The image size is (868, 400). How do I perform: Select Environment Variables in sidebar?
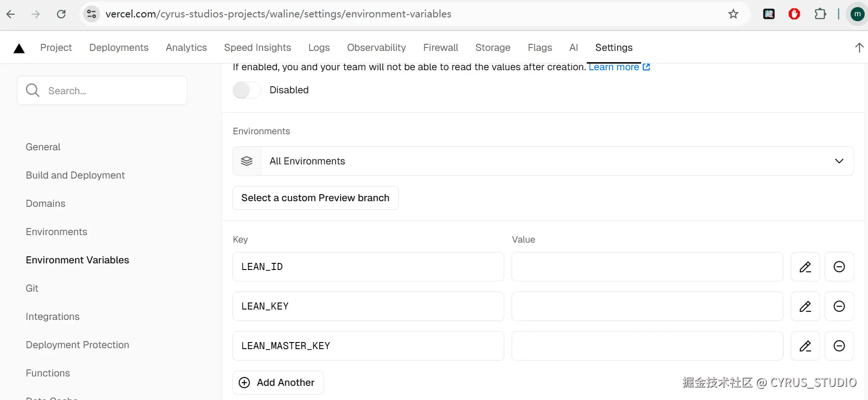click(78, 260)
